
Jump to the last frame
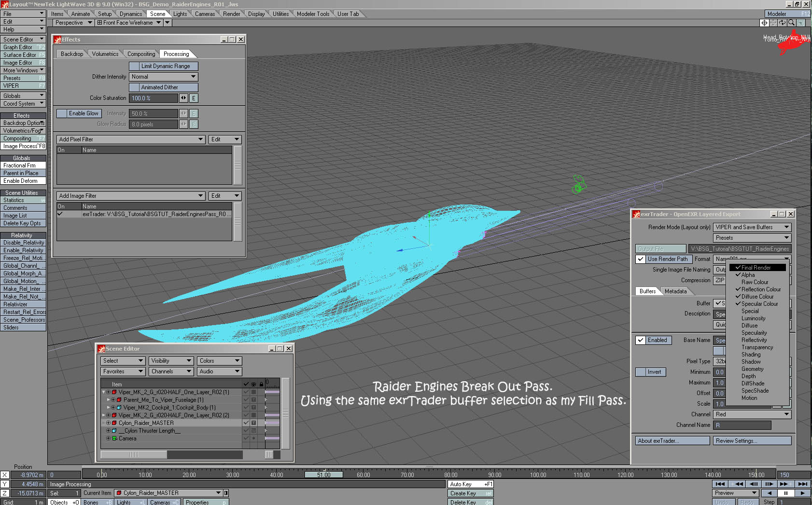[x=802, y=484]
